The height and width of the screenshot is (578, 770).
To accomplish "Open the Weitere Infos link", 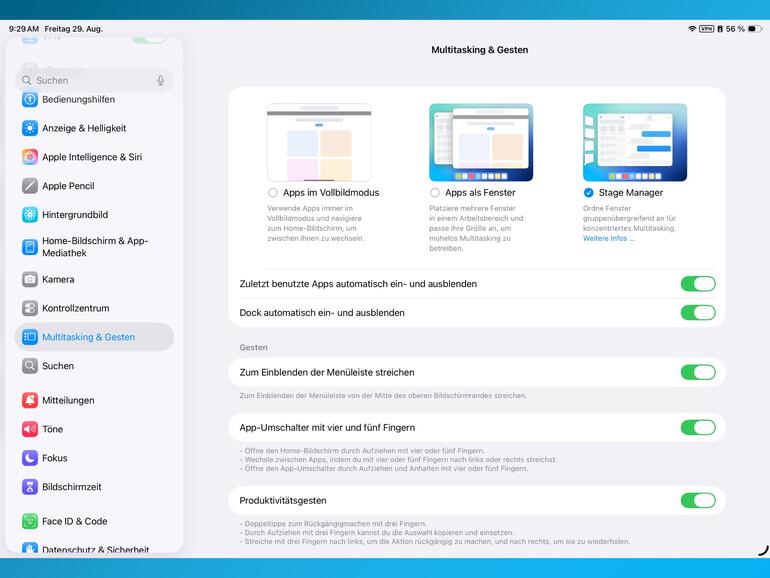I will [608, 239].
